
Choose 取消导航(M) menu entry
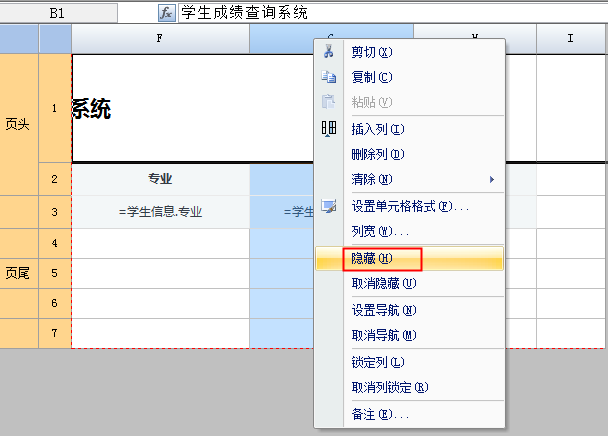pyautogui.click(x=409, y=335)
